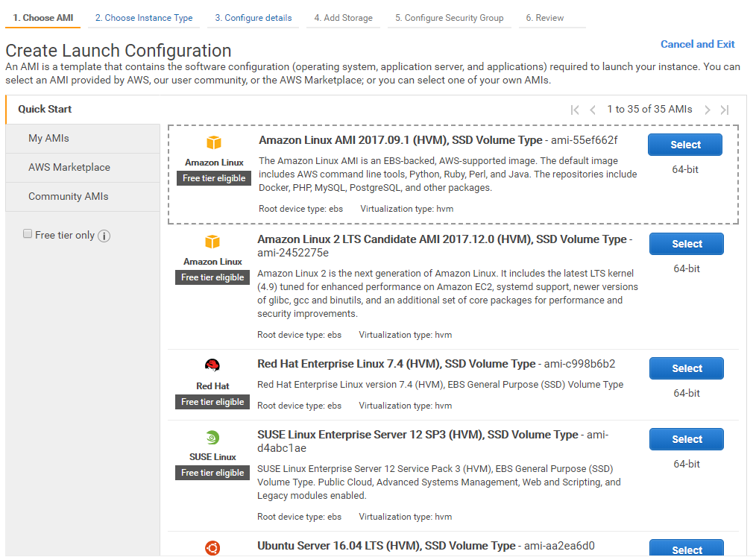Image resolution: width=756 pixels, height=557 pixels.
Task: Click the SUSE Linux chameleon icon
Action: (212, 438)
